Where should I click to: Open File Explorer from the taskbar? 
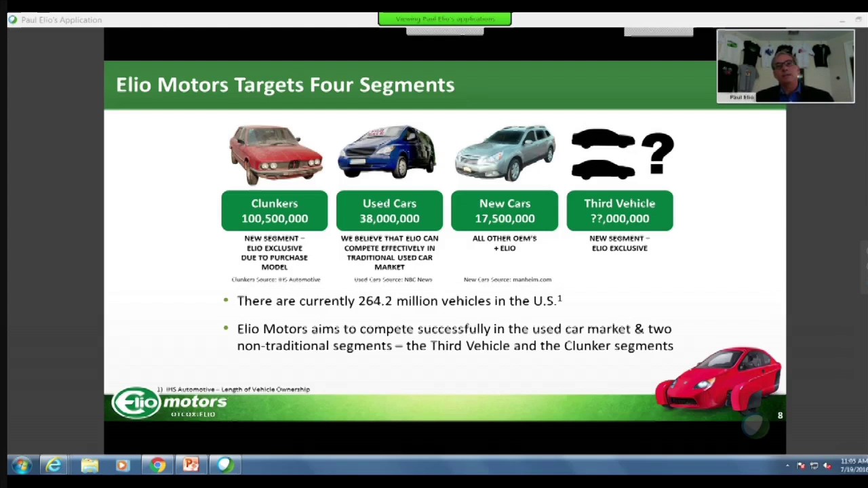click(x=90, y=466)
